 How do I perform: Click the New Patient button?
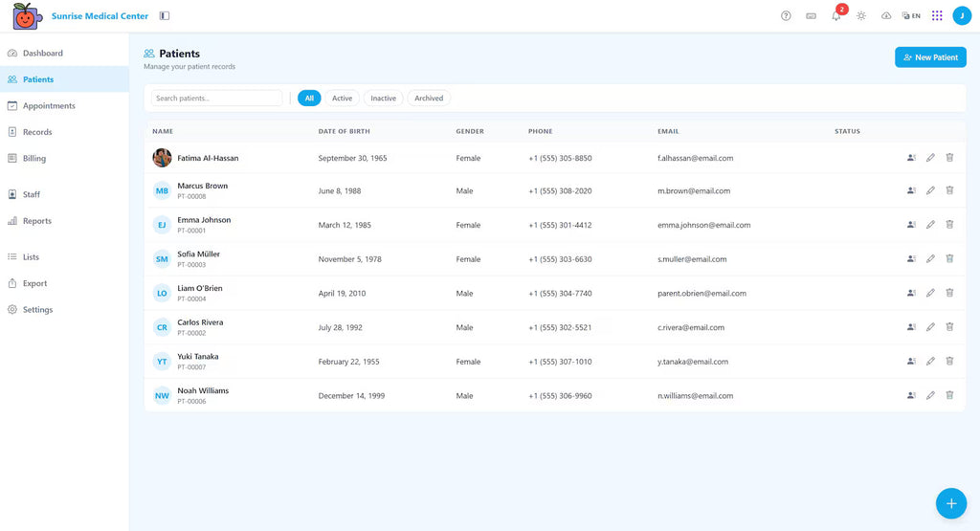click(930, 56)
